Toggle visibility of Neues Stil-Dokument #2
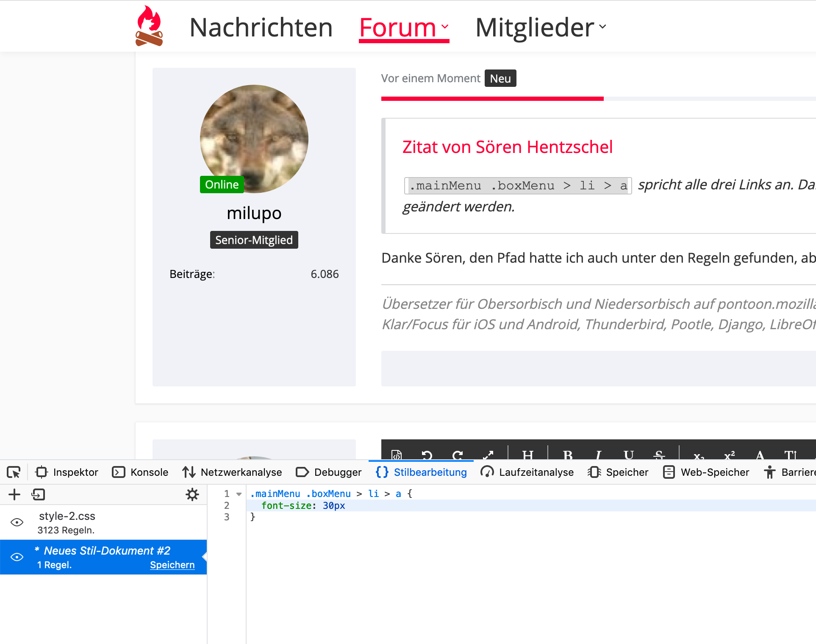 click(17, 557)
